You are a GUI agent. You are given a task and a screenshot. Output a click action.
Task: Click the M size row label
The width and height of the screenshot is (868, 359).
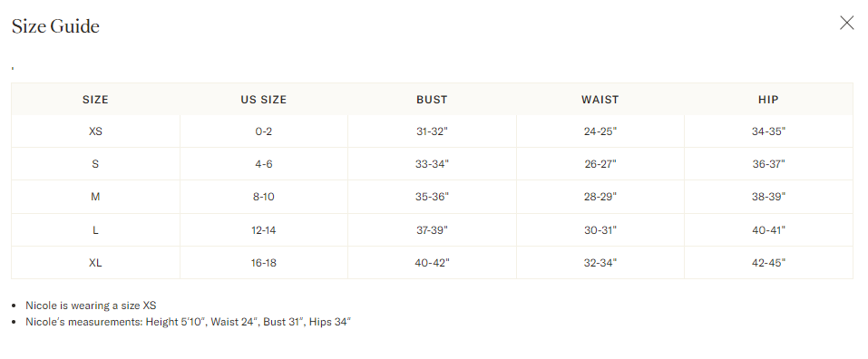[x=95, y=197]
